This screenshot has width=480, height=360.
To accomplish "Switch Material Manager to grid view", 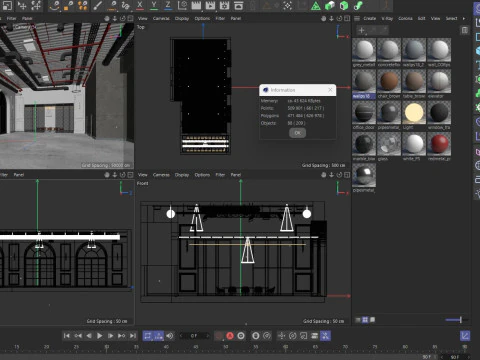I will [x=365, y=320].
